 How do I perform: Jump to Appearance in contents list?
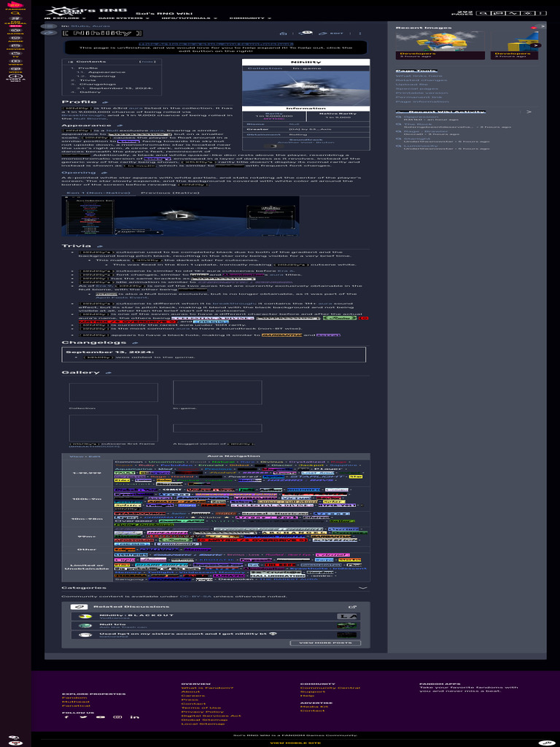coord(107,72)
